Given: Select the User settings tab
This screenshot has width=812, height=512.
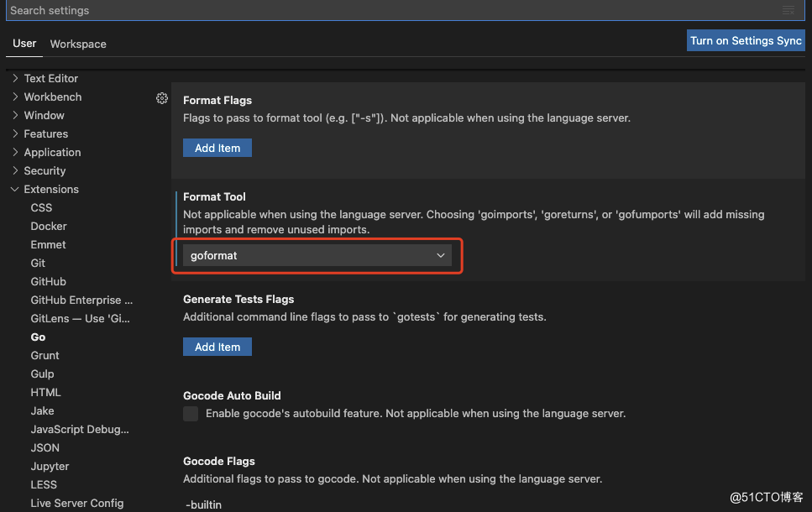Looking at the screenshot, I should coord(24,44).
